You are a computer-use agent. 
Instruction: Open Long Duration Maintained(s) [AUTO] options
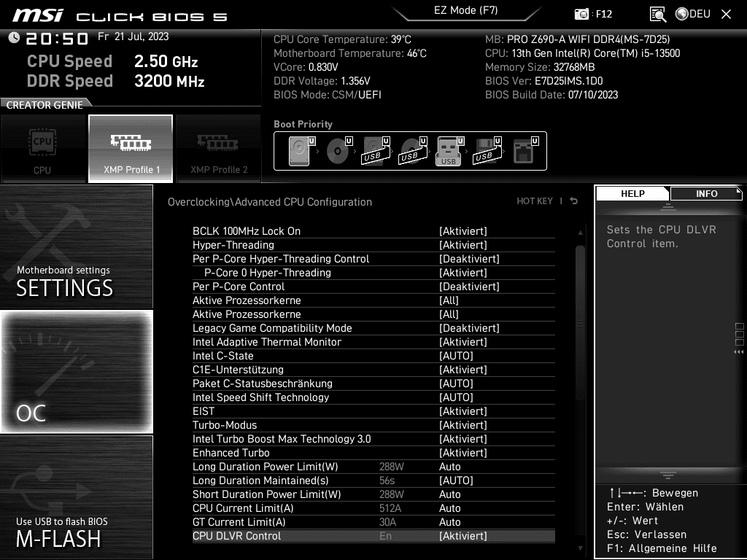click(456, 480)
